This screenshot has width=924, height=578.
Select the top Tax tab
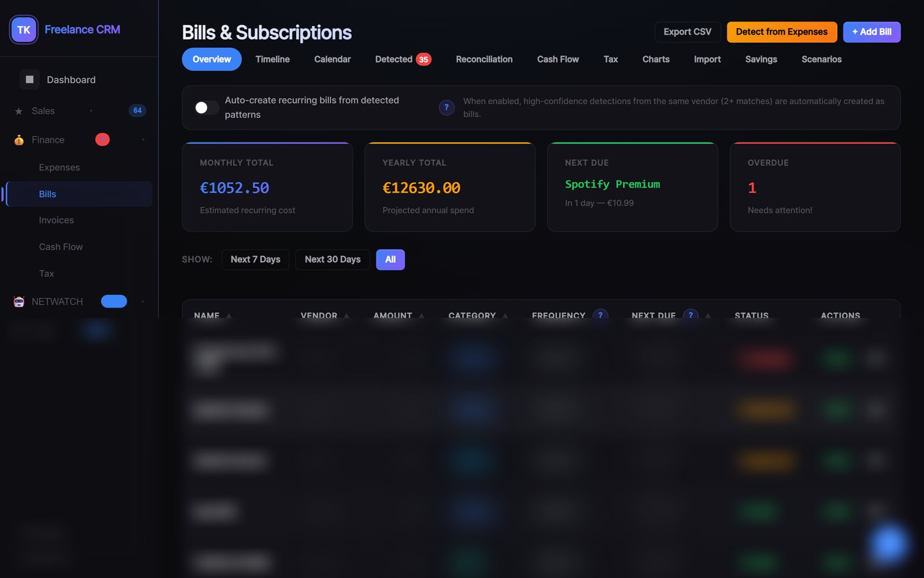(x=610, y=60)
